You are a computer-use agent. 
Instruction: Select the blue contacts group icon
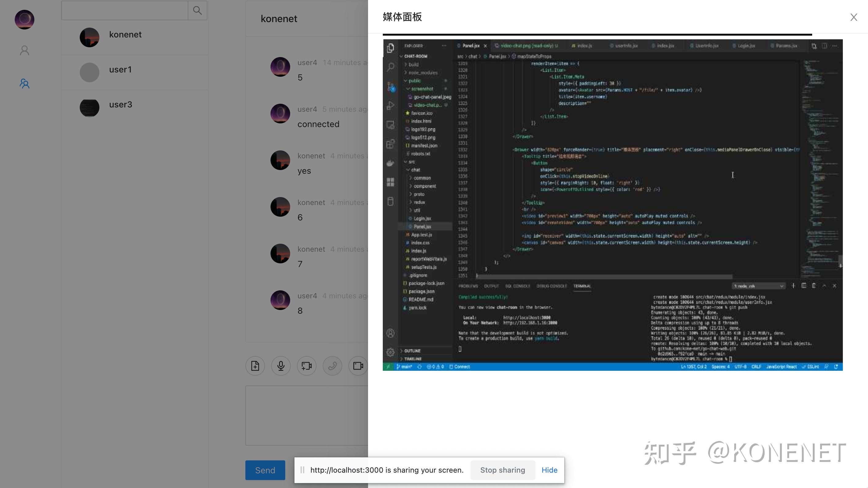click(24, 83)
